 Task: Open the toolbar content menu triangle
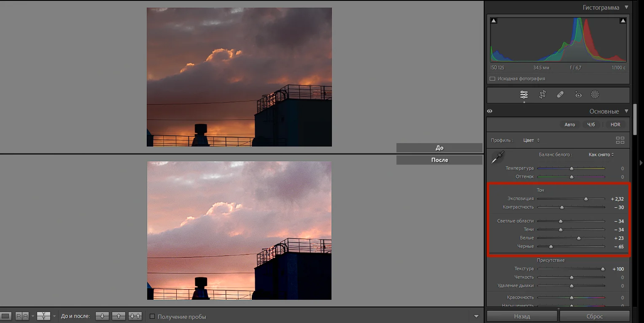(476, 316)
